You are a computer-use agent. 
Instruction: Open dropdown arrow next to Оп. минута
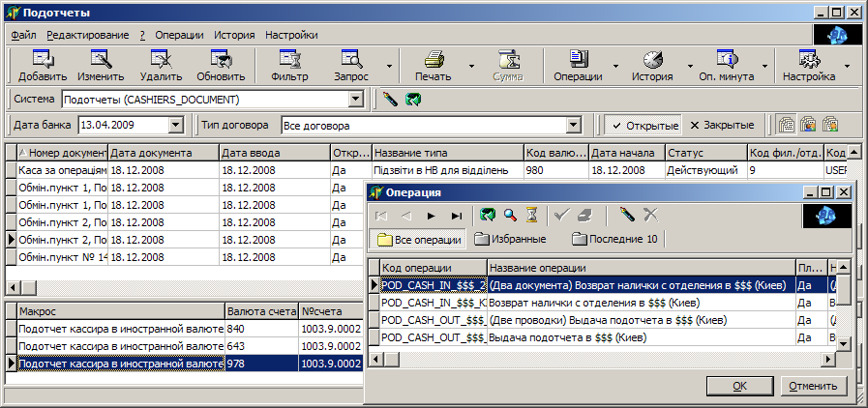(x=765, y=65)
